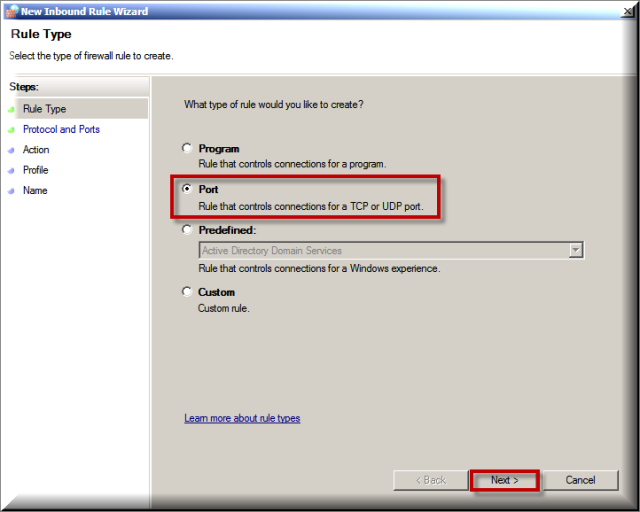Select the Program radio button
The width and height of the screenshot is (640, 512).
click(187, 148)
